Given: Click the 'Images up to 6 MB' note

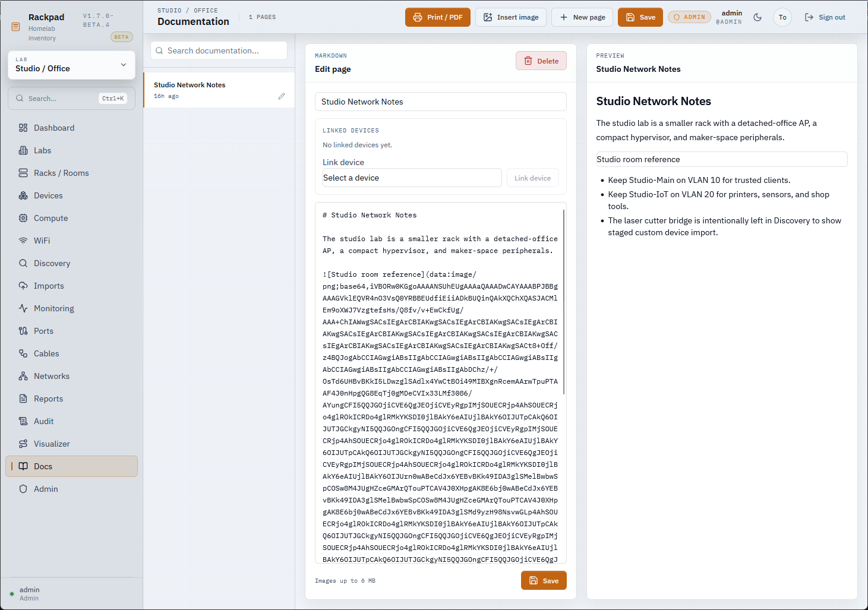Looking at the screenshot, I should click(x=345, y=581).
